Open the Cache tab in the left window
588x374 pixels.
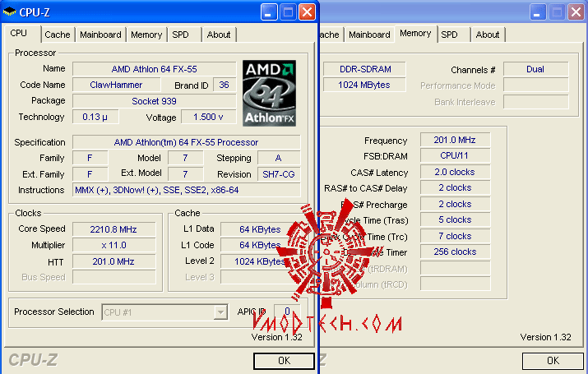(58, 35)
